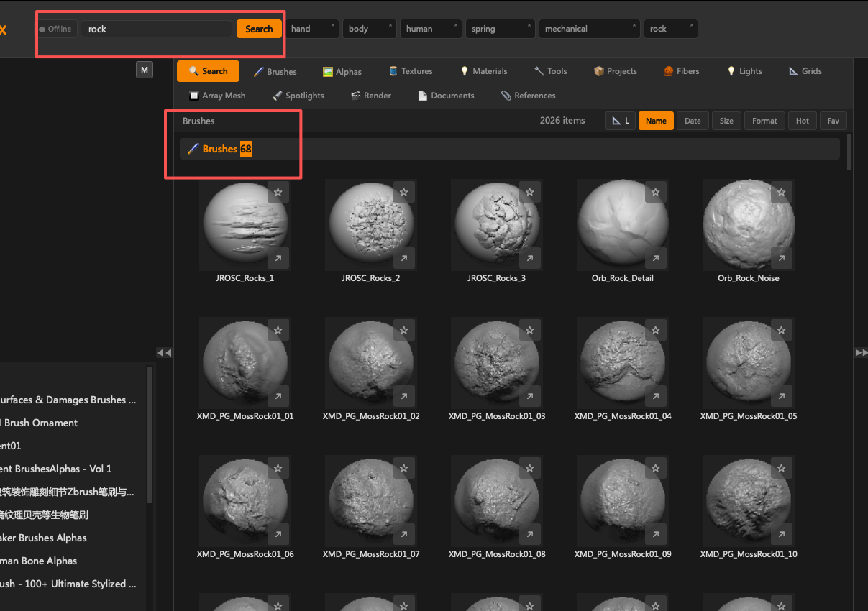Star the XMD_PG_MossRock01_02 brush
Image resolution: width=868 pixels, height=611 pixels.
(x=404, y=330)
